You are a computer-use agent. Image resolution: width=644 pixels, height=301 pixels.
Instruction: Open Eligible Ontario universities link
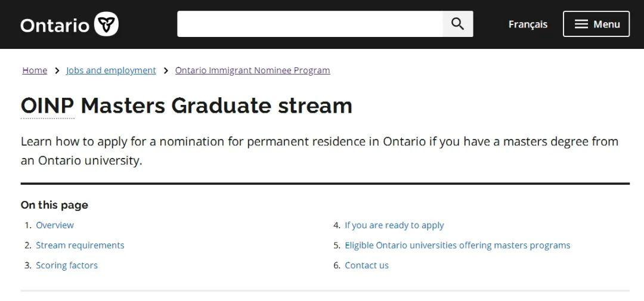click(x=457, y=246)
